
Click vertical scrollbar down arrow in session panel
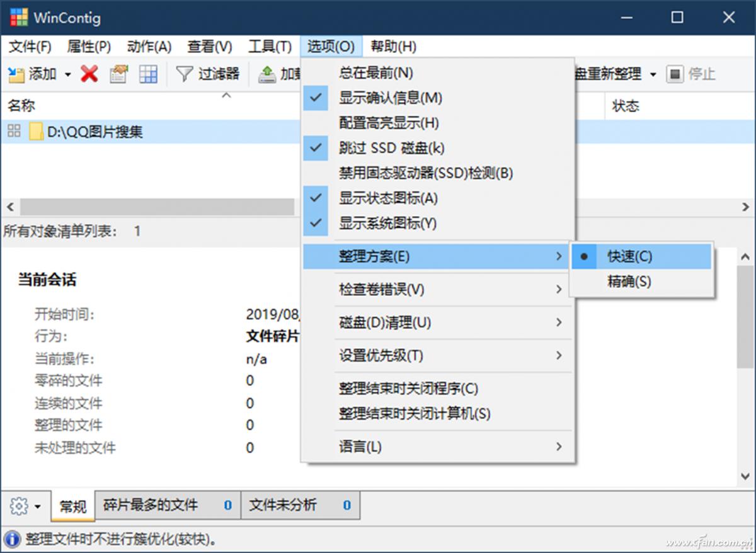(745, 477)
